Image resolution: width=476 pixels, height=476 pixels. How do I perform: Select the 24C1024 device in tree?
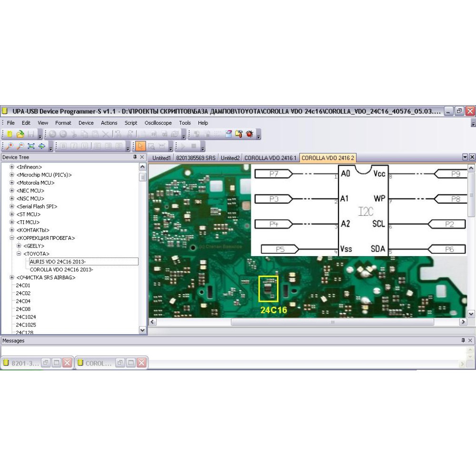[x=26, y=317]
